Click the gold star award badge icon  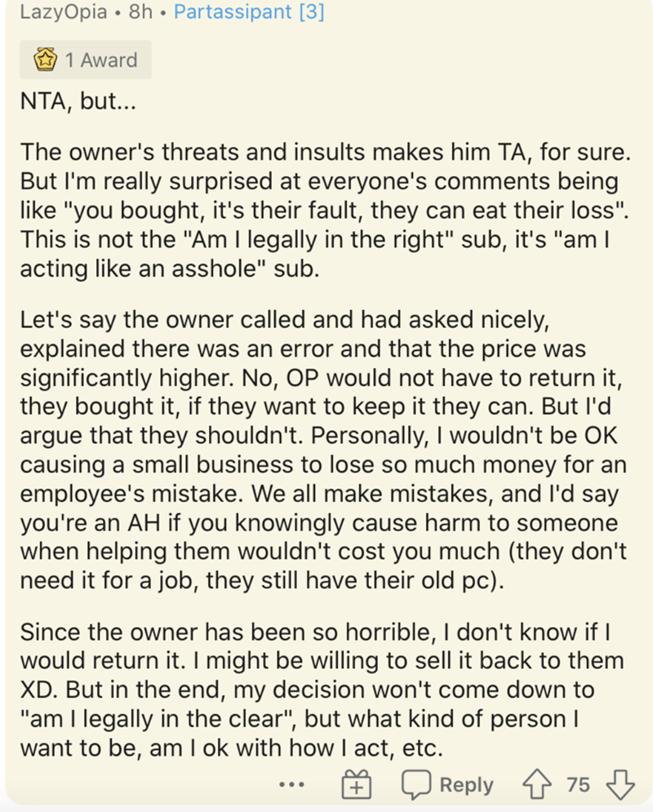[x=45, y=60]
